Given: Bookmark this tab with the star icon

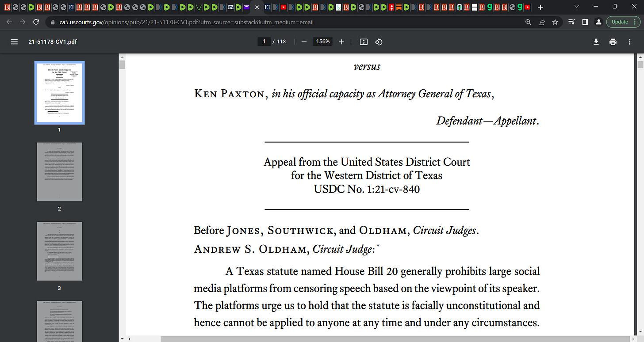Looking at the screenshot, I should pos(555,22).
